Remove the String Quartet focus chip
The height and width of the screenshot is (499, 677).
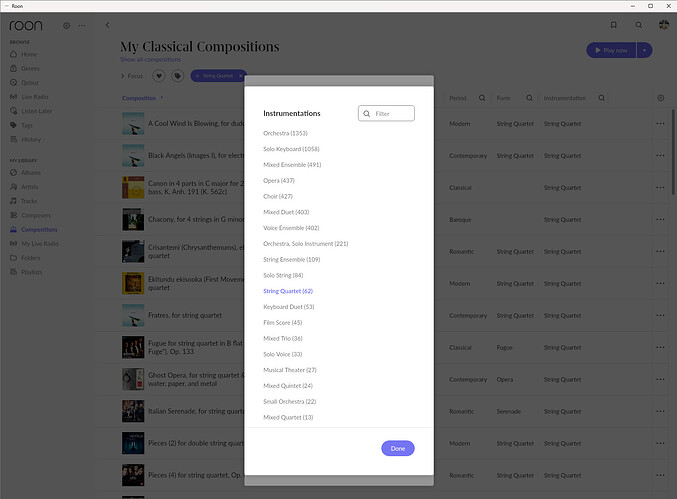pos(241,76)
